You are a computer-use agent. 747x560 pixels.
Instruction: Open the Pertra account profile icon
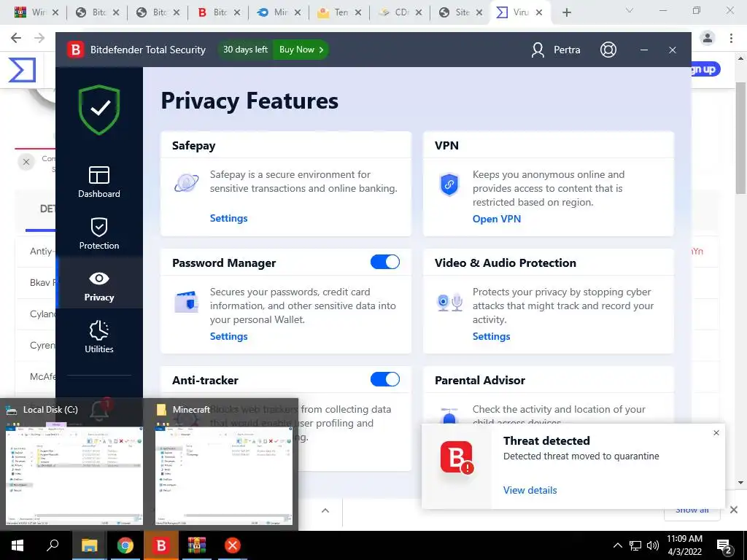(x=538, y=50)
